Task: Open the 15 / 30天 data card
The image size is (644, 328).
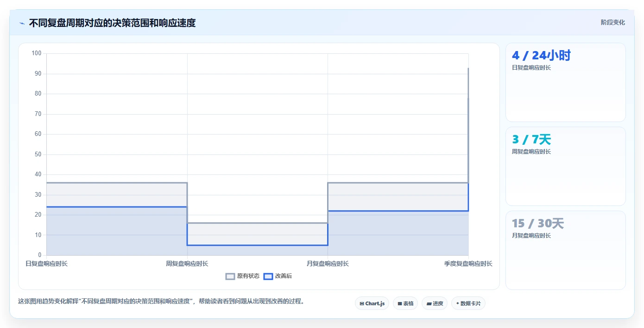Action: click(x=566, y=251)
